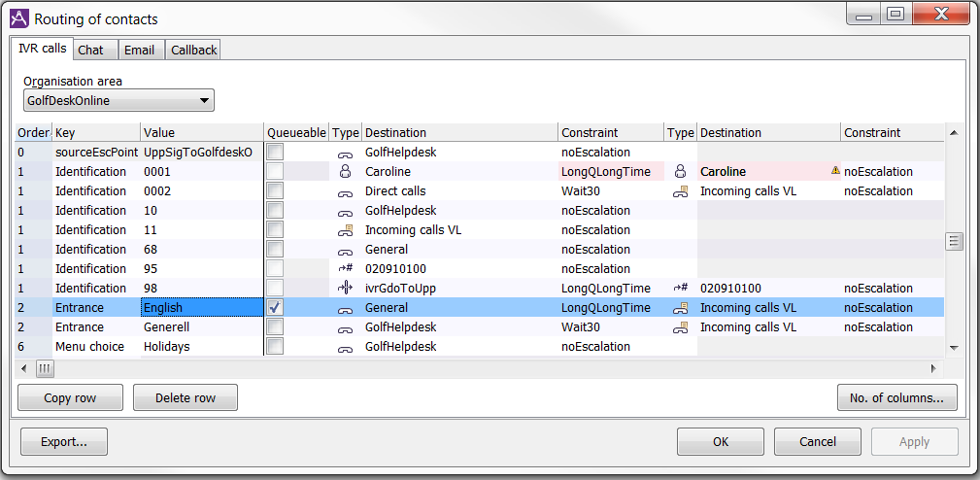The height and width of the screenshot is (480, 980).
Task: Confirm with the OK button
Action: (x=721, y=442)
